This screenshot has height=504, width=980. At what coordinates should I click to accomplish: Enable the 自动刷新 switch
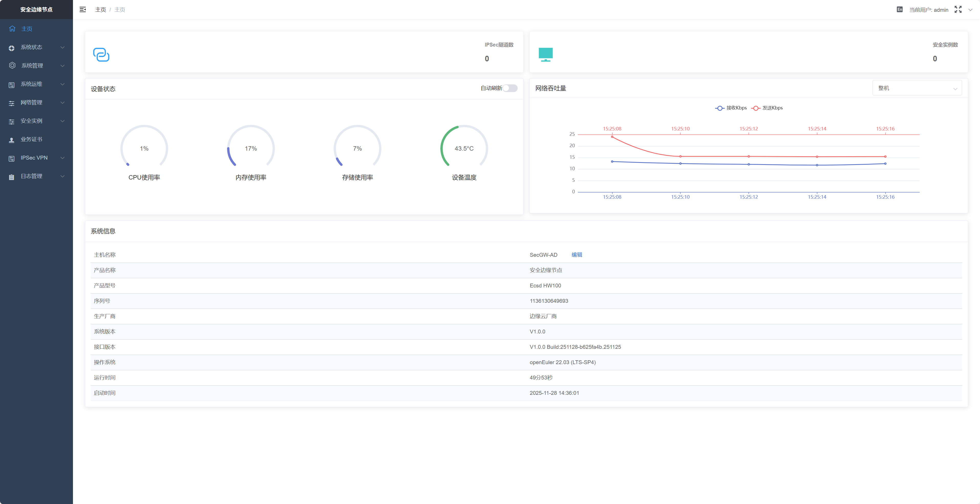point(510,88)
